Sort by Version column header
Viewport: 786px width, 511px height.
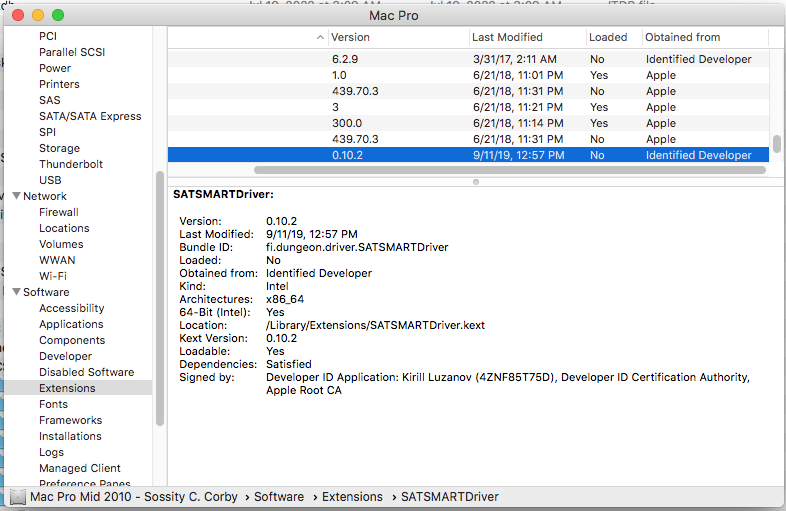point(350,37)
